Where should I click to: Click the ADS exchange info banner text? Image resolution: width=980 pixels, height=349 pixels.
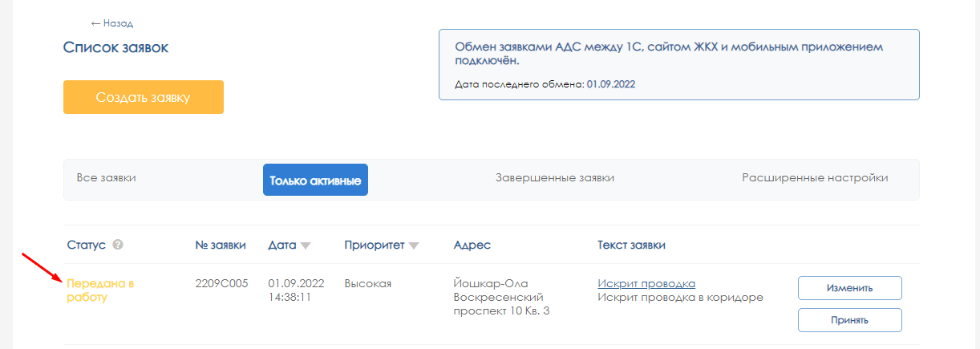(668, 54)
